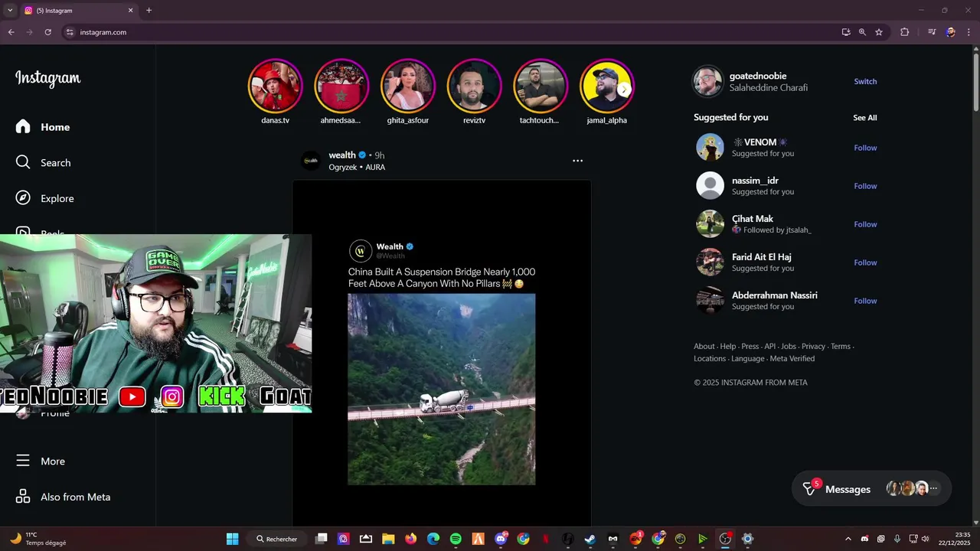The height and width of the screenshot is (551, 980).
Task: Click the zoom magnifier icon in address bar
Action: pos(862,32)
